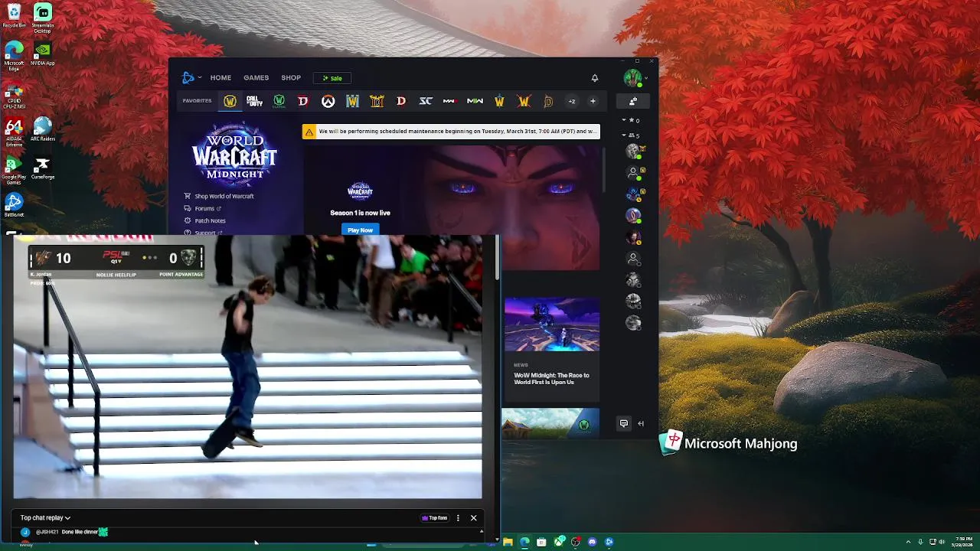The width and height of the screenshot is (980, 551).
Task: Read the scheduled maintenance banner message
Action: click(457, 132)
